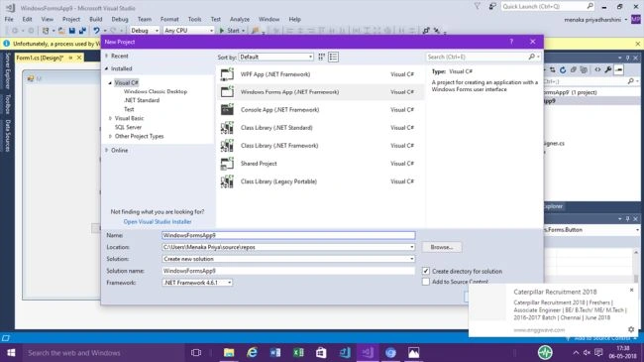Expand Other Project Types node

coord(110,136)
